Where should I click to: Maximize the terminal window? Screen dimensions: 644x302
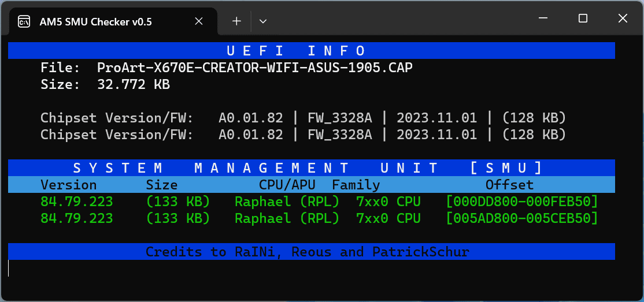(x=583, y=18)
